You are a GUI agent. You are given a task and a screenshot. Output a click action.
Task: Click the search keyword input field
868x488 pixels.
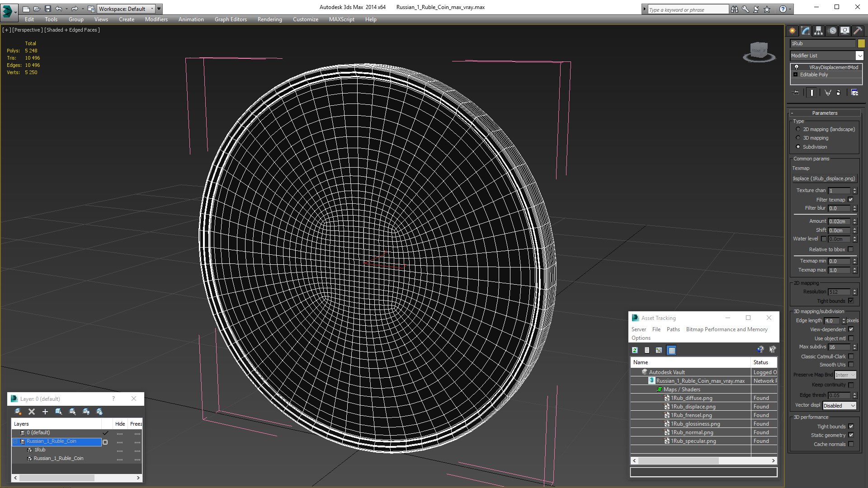tap(688, 9)
